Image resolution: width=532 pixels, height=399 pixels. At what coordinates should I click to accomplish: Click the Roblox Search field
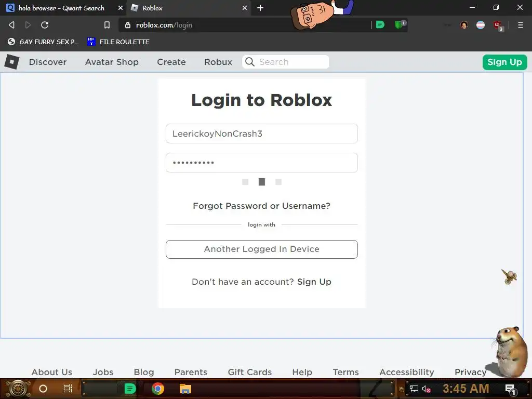(286, 62)
